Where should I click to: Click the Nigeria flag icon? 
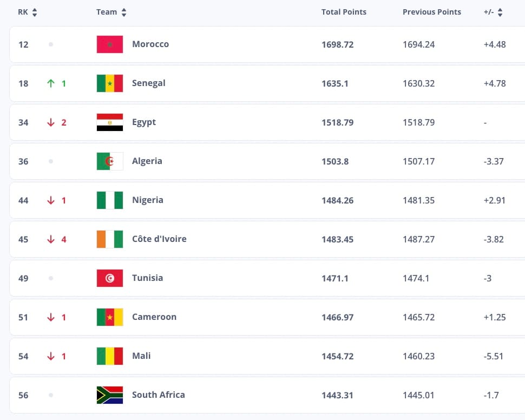110,200
